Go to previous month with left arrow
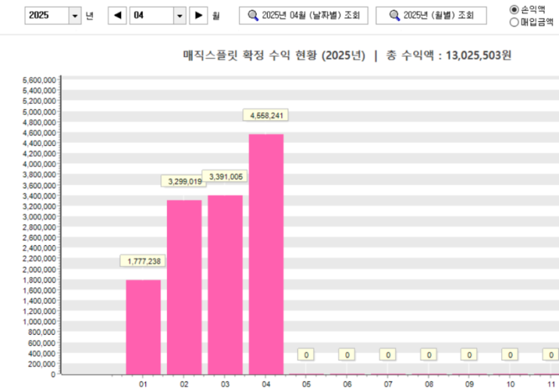This screenshot has width=559, height=392. click(117, 16)
